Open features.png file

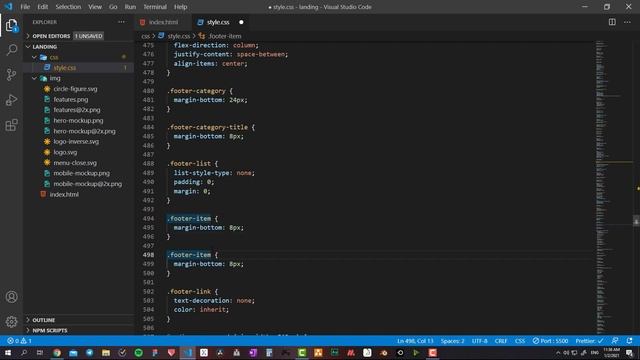pyautogui.click(x=71, y=99)
